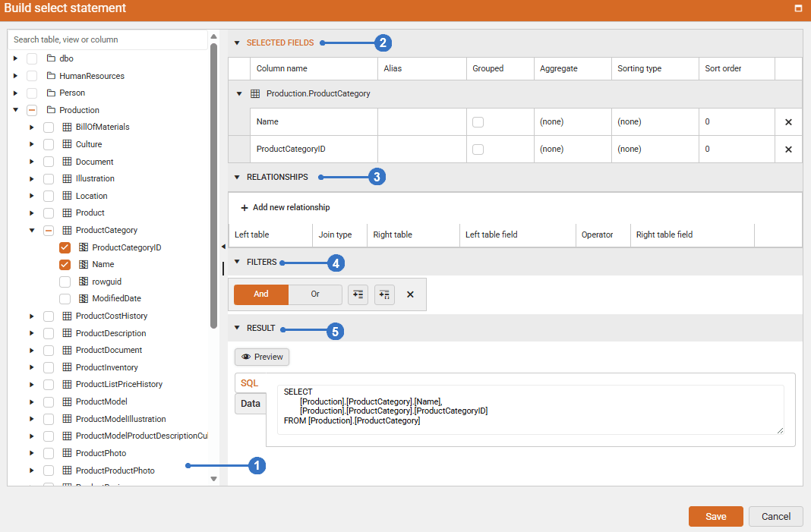This screenshot has width=811, height=532.
Task: Click the add filter group icon
Action: [384, 294]
